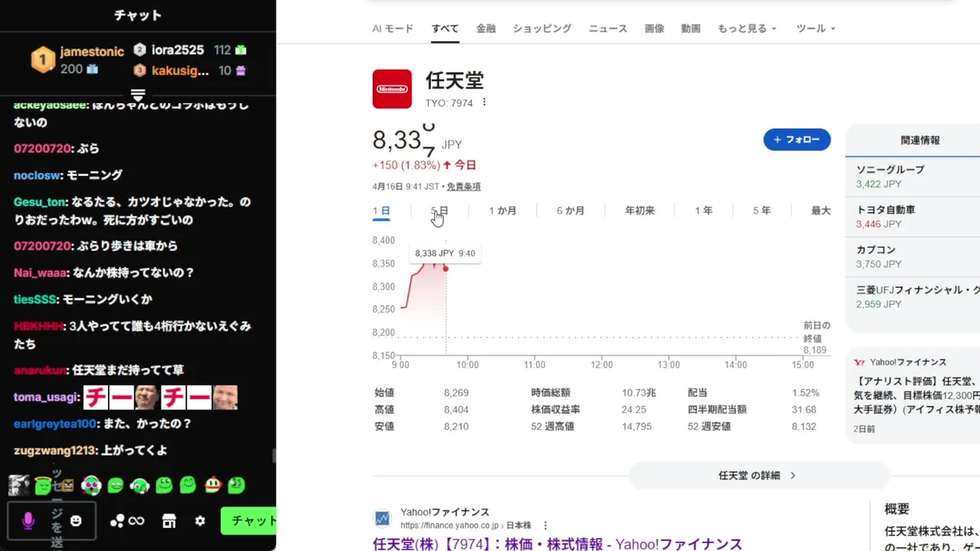The width and height of the screenshot is (980, 551).
Task: Open カプコン related stock
Action: pos(913,256)
